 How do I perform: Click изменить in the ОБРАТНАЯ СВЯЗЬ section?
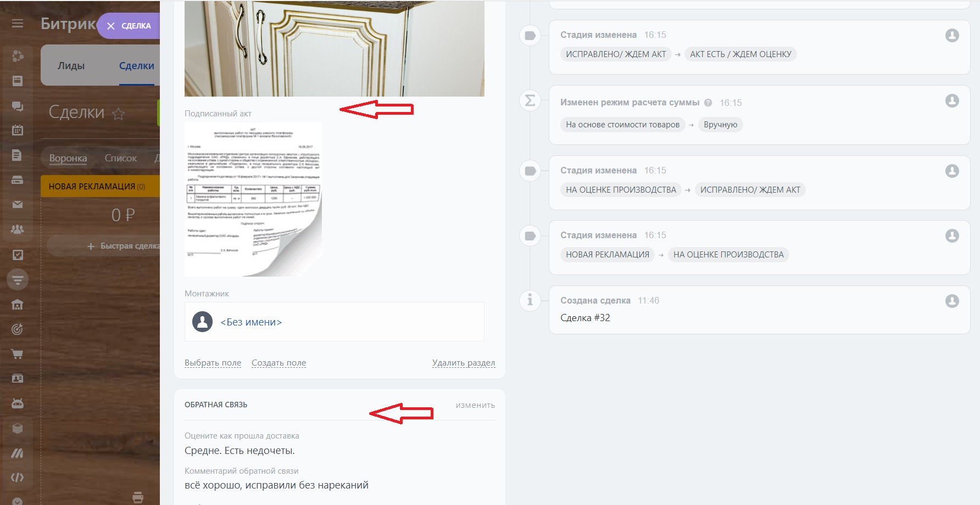click(475, 405)
